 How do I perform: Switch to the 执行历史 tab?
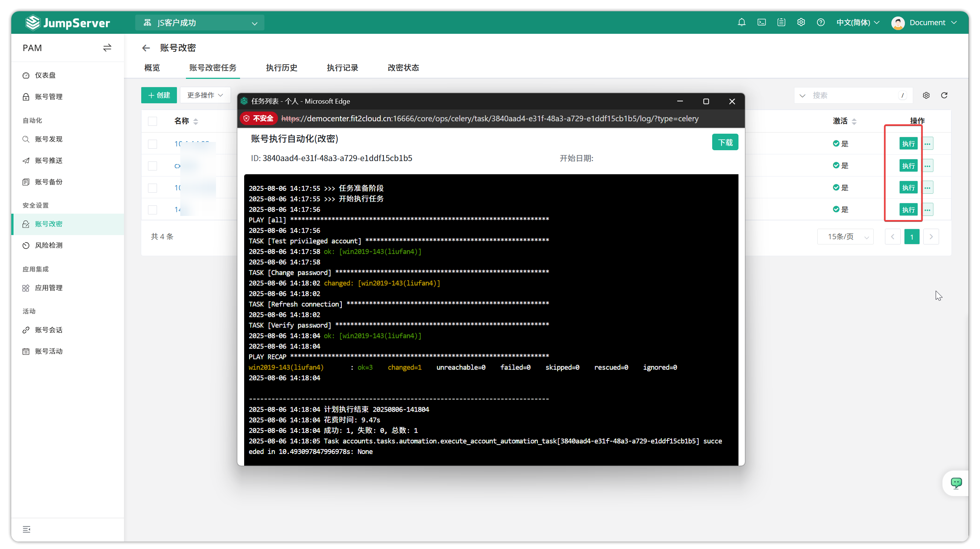point(281,68)
